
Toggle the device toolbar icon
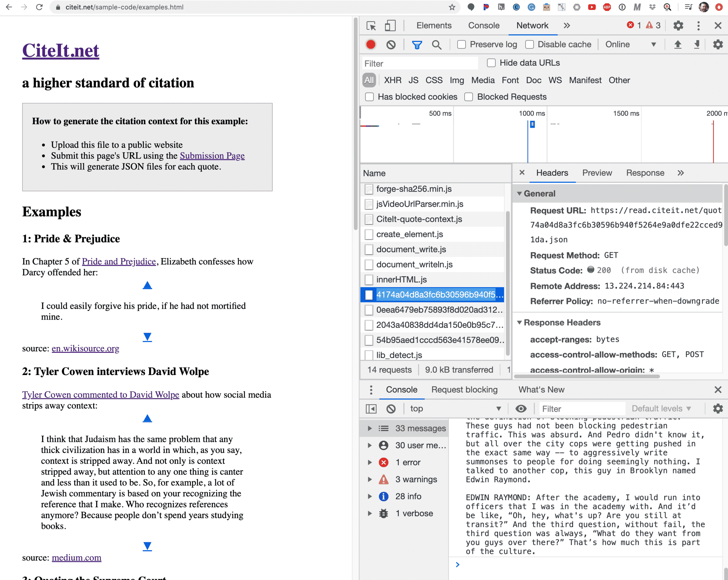pyautogui.click(x=390, y=26)
